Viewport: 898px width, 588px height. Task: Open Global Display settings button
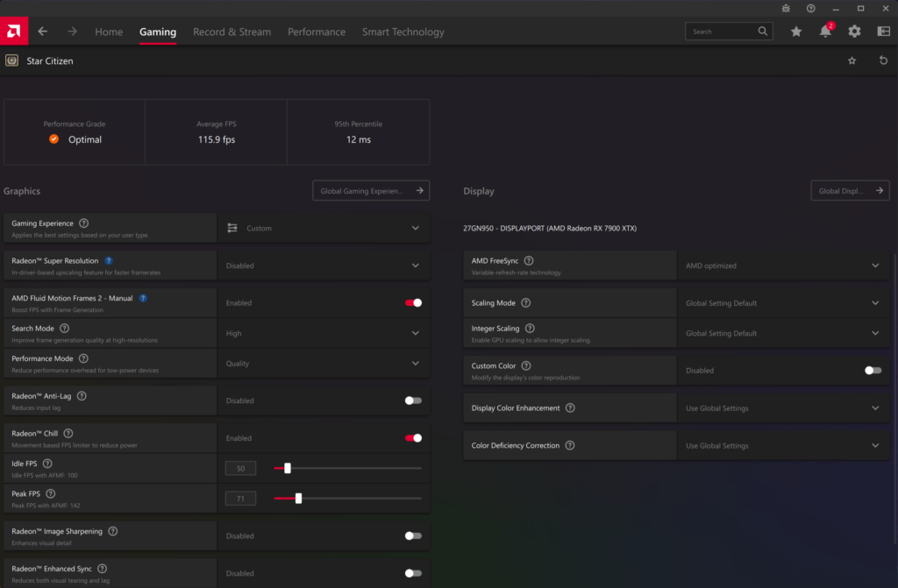click(x=850, y=191)
